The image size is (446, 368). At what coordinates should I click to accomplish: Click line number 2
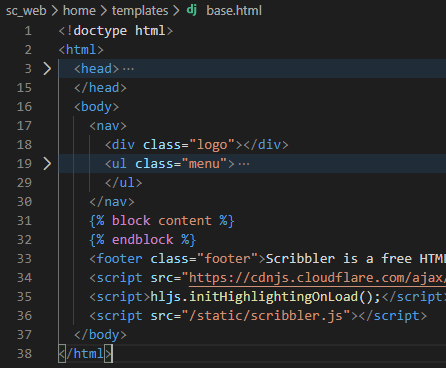[x=28, y=50]
